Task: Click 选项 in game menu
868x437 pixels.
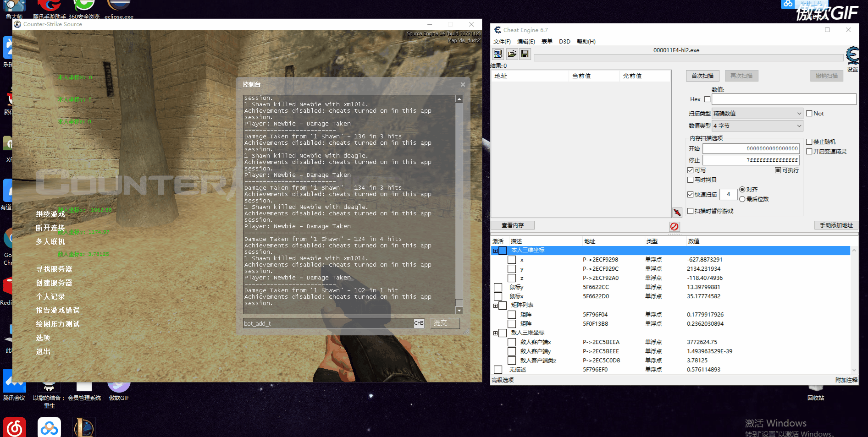Action: coord(43,338)
